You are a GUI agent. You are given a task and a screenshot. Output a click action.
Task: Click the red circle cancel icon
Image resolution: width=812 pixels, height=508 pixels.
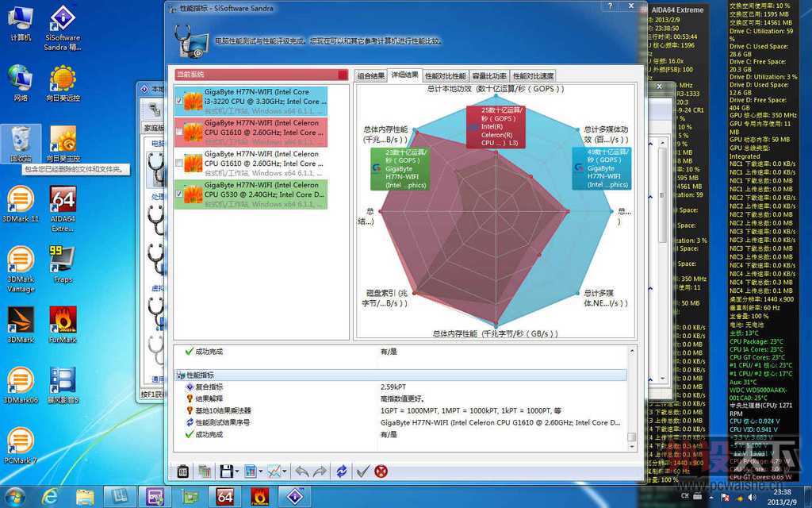pos(381,471)
